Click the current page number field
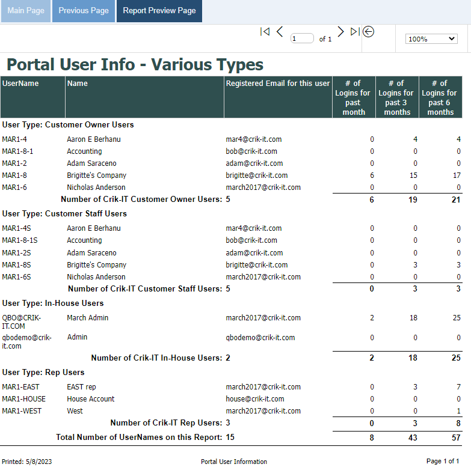 pyautogui.click(x=302, y=38)
